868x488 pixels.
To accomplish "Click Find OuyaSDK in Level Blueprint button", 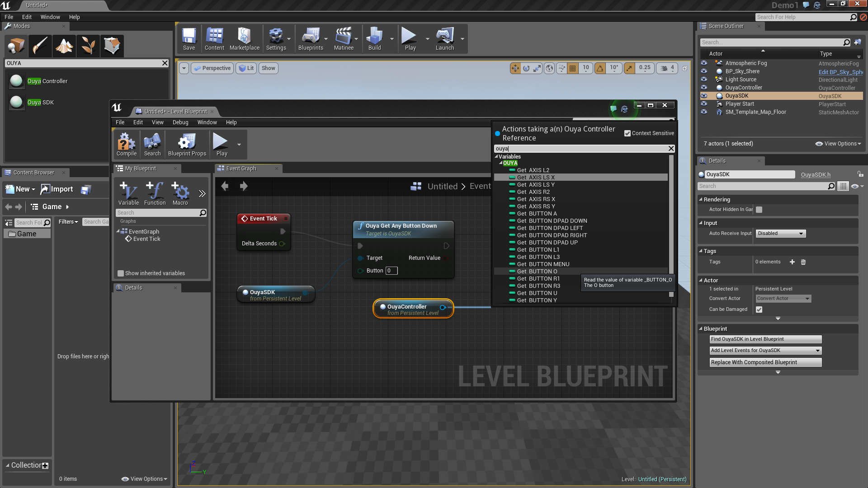I will (x=765, y=339).
